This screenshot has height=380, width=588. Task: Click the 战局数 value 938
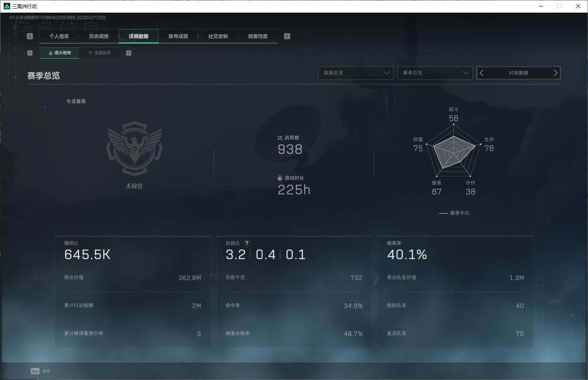point(290,150)
